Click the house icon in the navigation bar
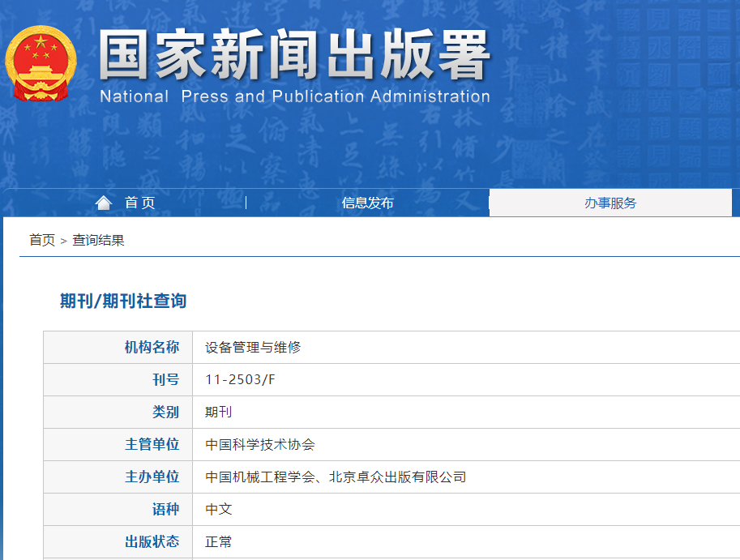The height and width of the screenshot is (560, 740). 104,203
